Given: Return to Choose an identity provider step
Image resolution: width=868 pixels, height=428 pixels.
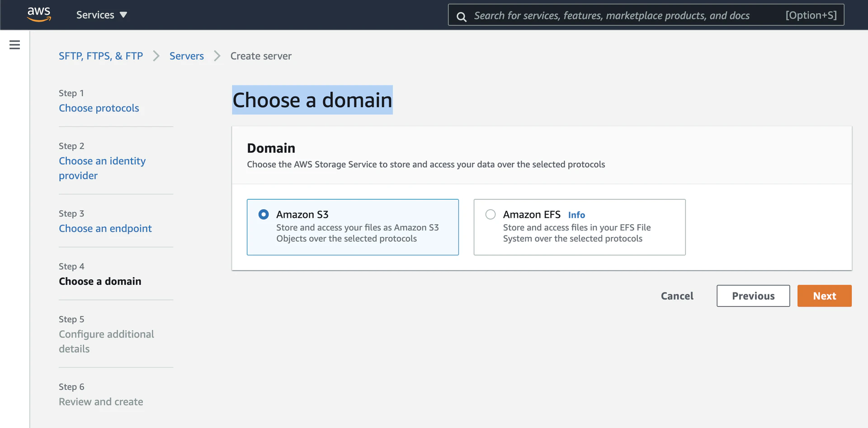Looking at the screenshot, I should click(102, 168).
